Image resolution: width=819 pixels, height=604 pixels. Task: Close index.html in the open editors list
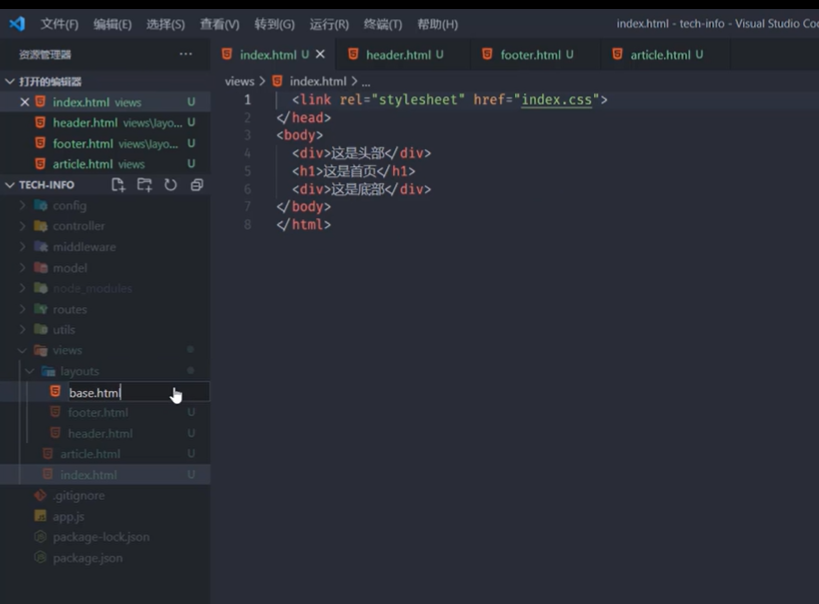coord(25,102)
